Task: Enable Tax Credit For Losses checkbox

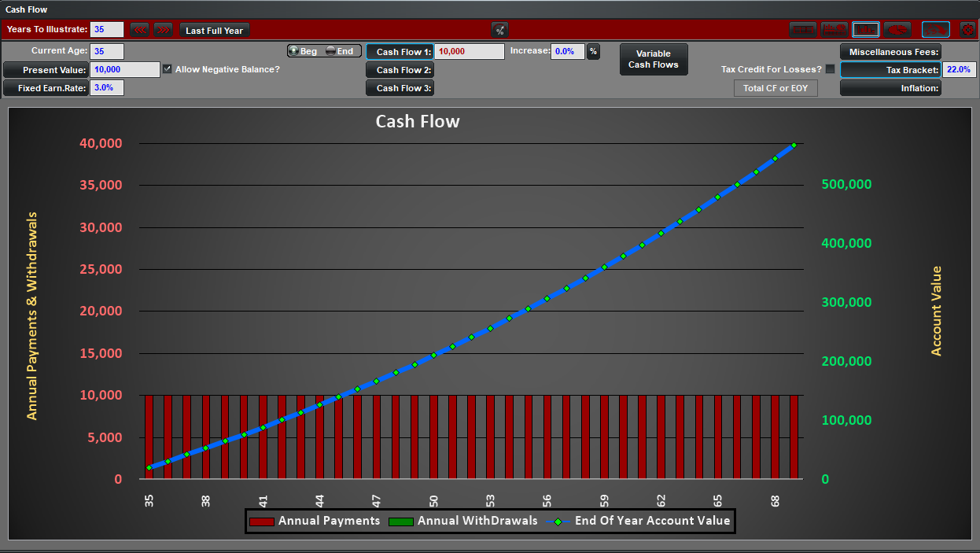Action: point(830,69)
